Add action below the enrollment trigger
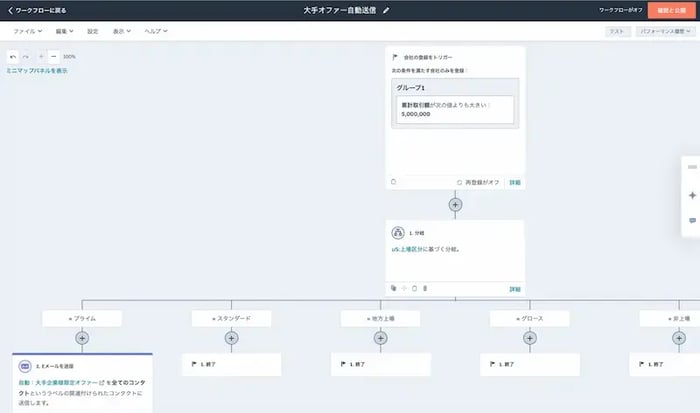The image size is (700, 413). (455, 204)
